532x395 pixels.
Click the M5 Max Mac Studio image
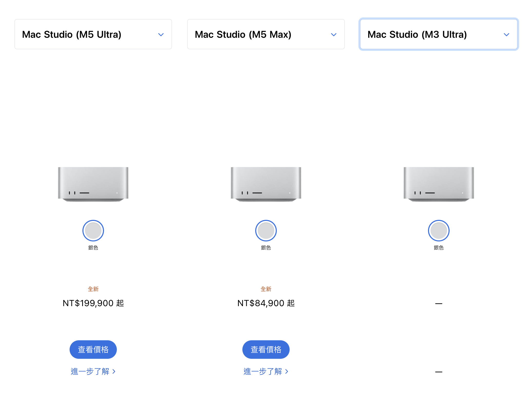tap(266, 184)
